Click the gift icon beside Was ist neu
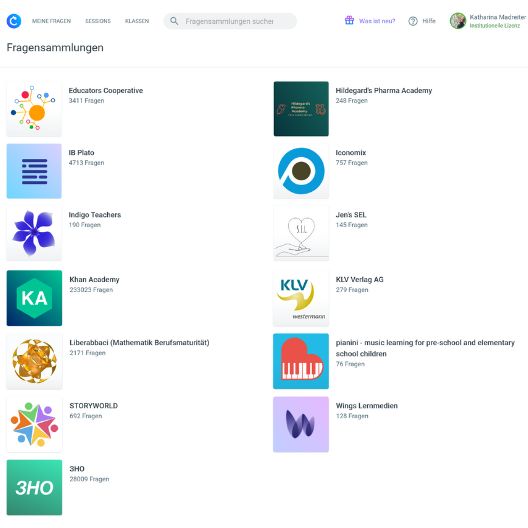 pos(349,21)
